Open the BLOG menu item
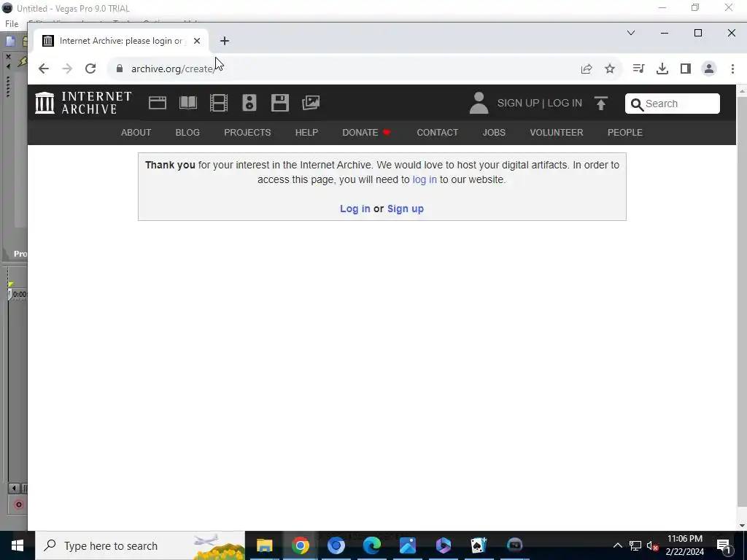 pos(187,133)
